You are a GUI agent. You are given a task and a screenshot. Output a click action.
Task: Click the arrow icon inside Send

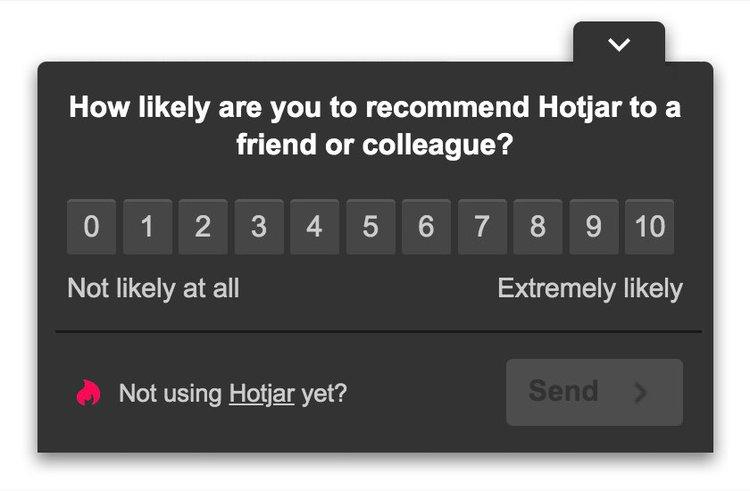641,392
